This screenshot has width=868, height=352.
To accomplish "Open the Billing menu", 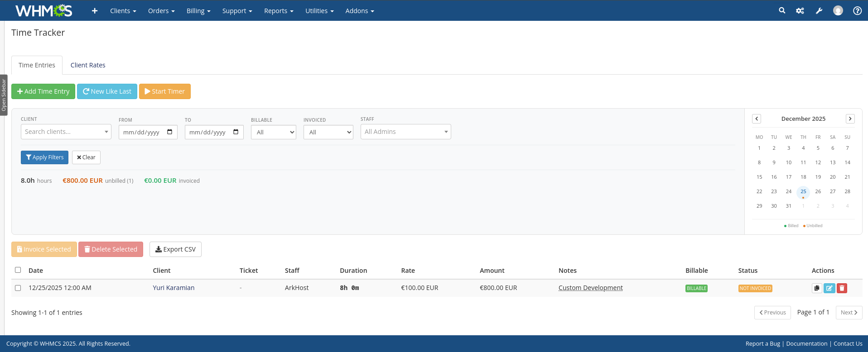I will [198, 11].
